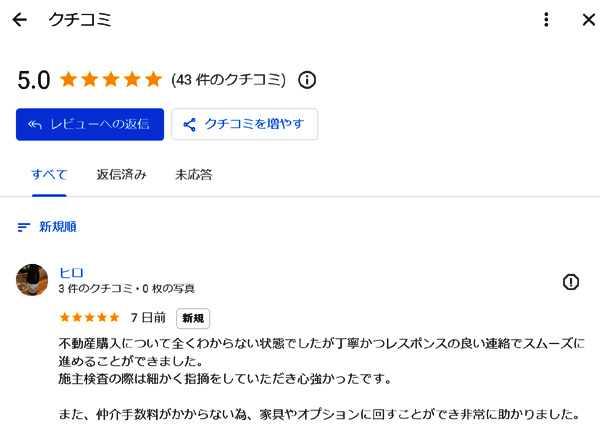
Task: Click the sort lines icon
Action: (x=24, y=227)
